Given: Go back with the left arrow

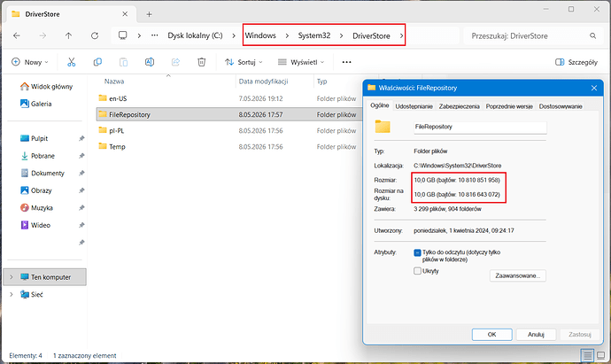Looking at the screenshot, I should 17,35.
